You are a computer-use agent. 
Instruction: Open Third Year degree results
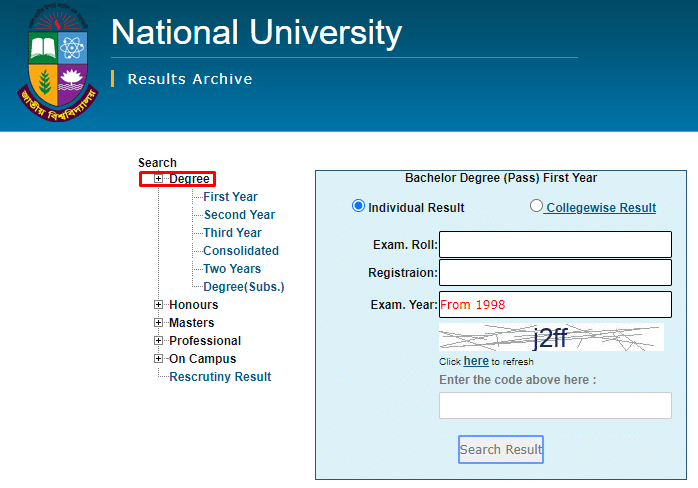tap(232, 233)
